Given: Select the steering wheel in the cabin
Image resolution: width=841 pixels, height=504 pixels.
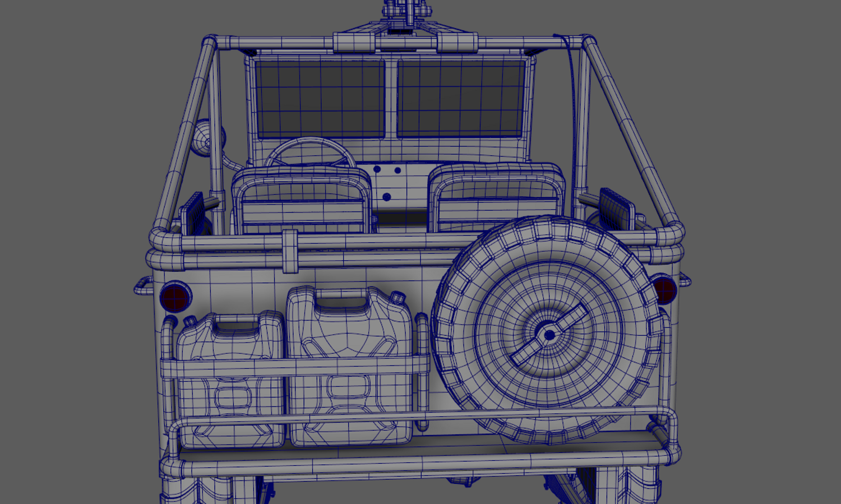Looking at the screenshot, I should 310,153.
